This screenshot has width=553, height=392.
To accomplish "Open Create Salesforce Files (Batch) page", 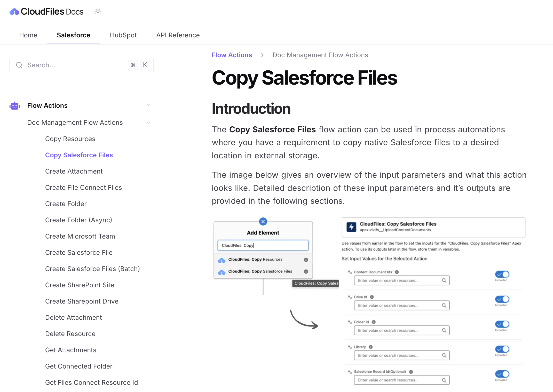I will [92, 269].
